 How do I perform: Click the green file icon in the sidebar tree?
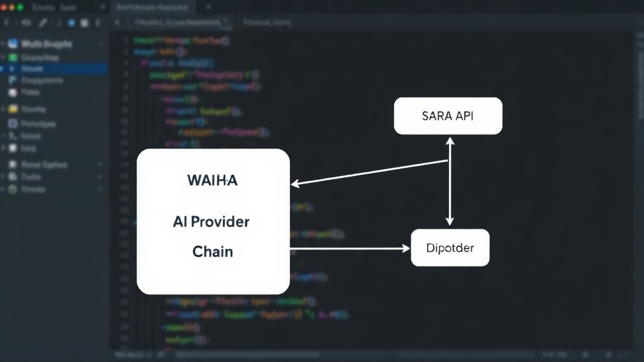(13, 57)
